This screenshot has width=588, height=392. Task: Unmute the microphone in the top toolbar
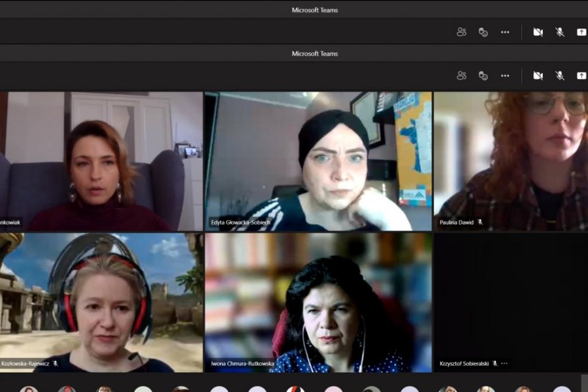(x=559, y=31)
